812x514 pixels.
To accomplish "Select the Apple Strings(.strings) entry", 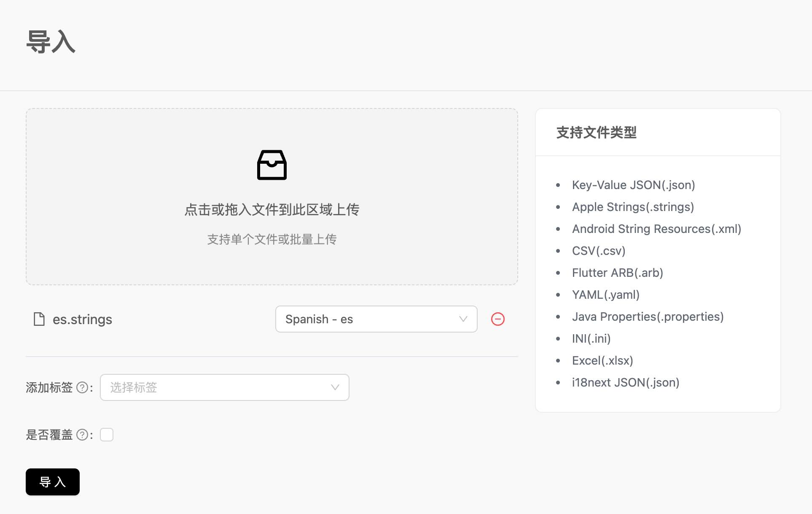I will pos(633,207).
